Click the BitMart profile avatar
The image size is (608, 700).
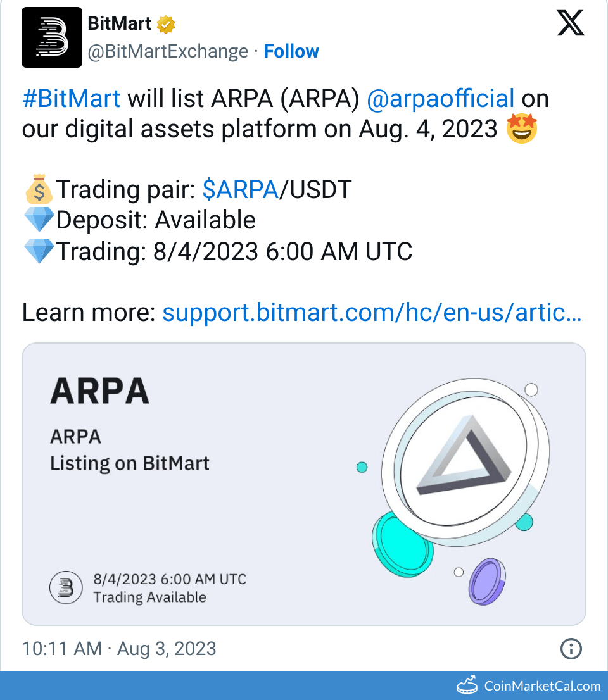[52, 38]
